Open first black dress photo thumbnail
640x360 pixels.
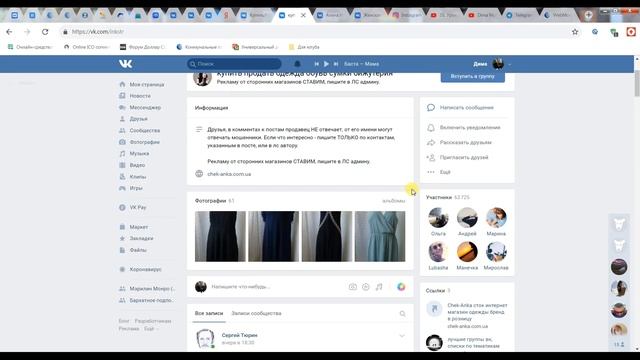[220, 236]
